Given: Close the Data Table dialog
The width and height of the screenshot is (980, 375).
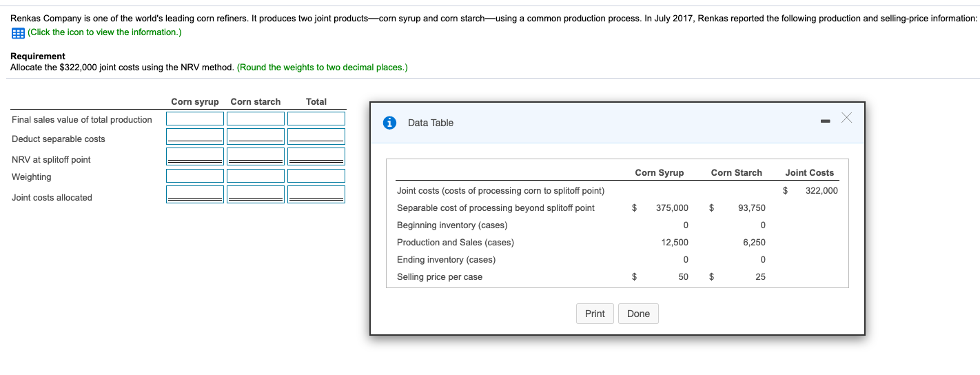Looking at the screenshot, I should pos(846,119).
